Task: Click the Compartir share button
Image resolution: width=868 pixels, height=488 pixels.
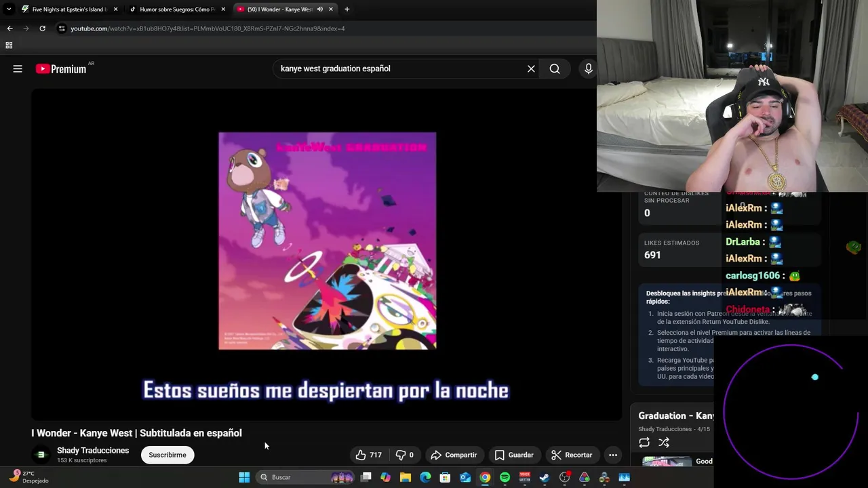Action: 454,455
